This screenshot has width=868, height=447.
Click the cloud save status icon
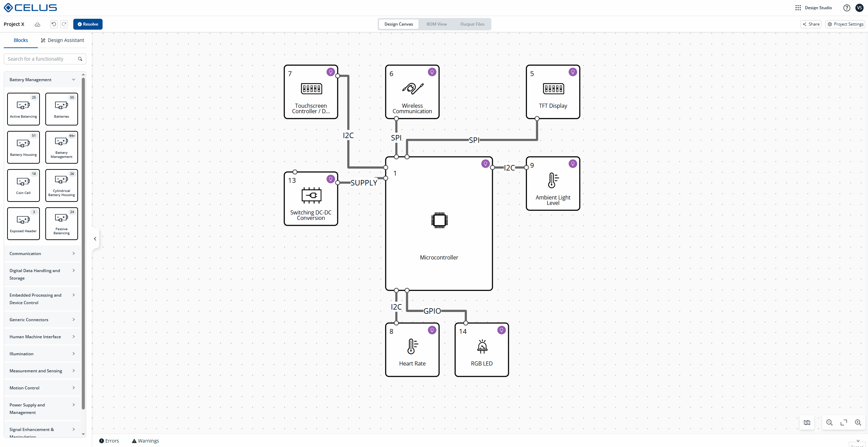(x=37, y=25)
